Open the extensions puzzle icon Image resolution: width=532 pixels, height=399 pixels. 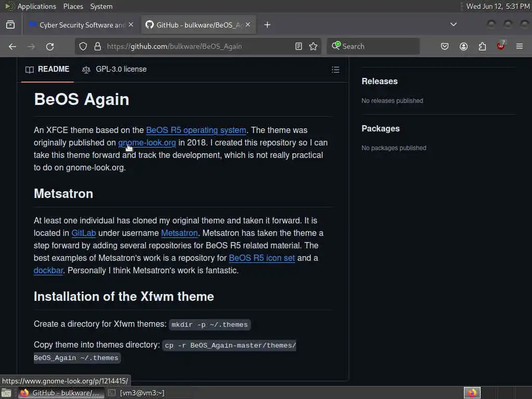(x=482, y=46)
